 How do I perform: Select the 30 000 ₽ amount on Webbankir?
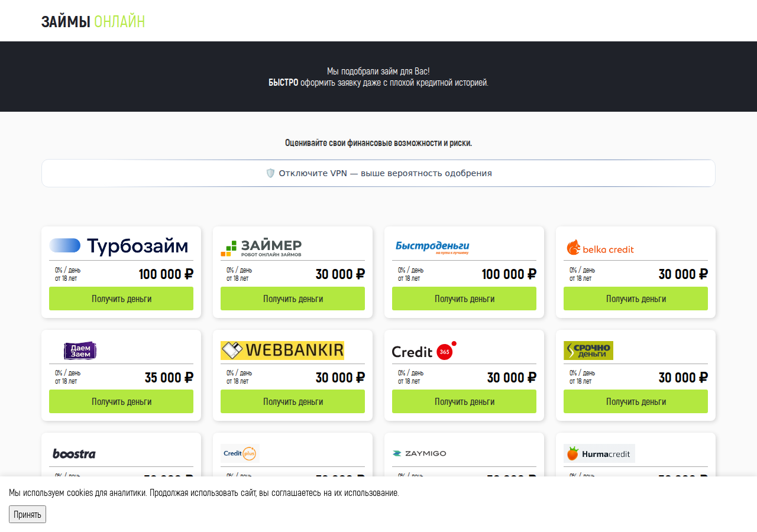(x=340, y=377)
